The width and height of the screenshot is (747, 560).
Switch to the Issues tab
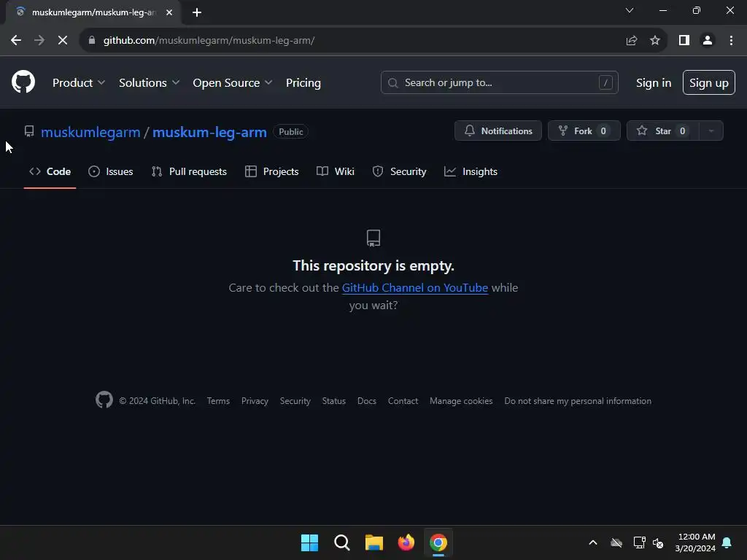(111, 171)
